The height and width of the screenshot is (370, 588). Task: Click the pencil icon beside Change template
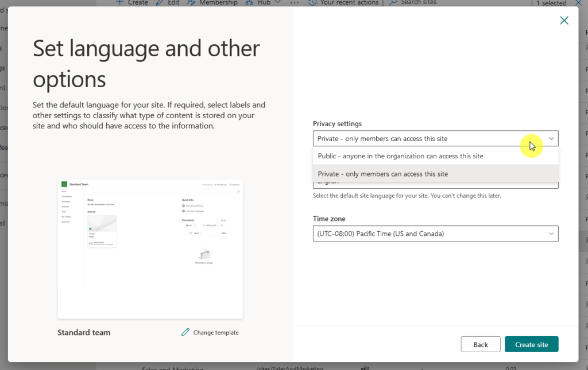point(185,332)
